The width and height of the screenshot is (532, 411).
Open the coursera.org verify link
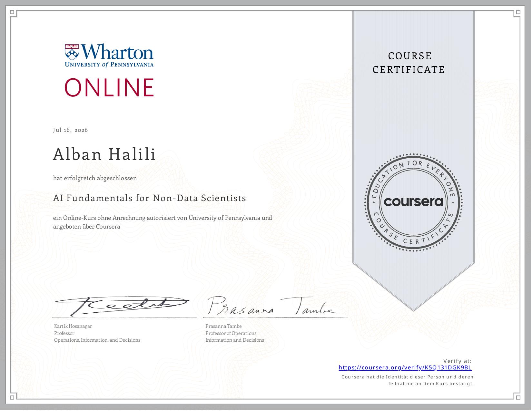[405, 367]
